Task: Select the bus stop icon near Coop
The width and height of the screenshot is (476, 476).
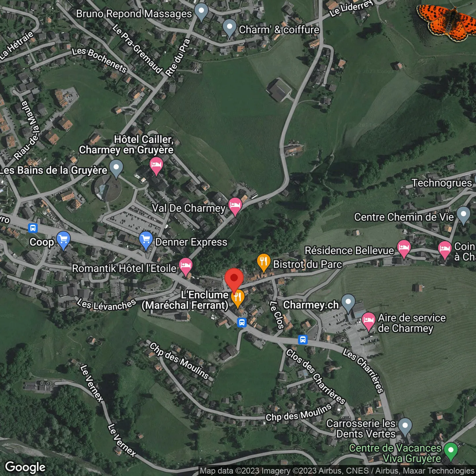Action: coord(33,228)
